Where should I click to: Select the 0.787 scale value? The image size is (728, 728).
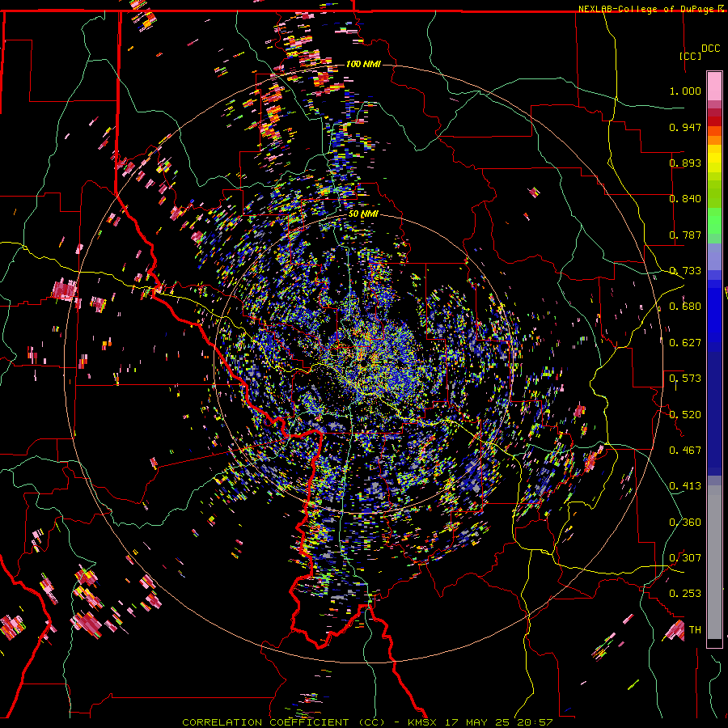[x=685, y=235]
